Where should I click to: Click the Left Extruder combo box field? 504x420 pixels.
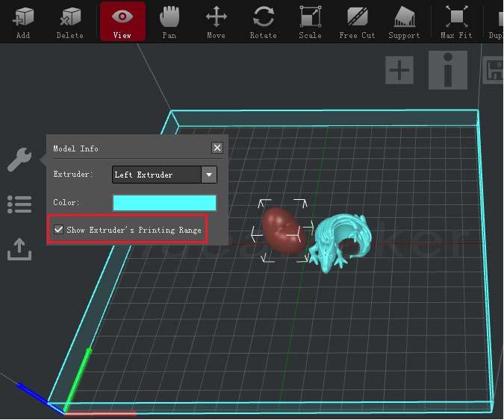164,175
